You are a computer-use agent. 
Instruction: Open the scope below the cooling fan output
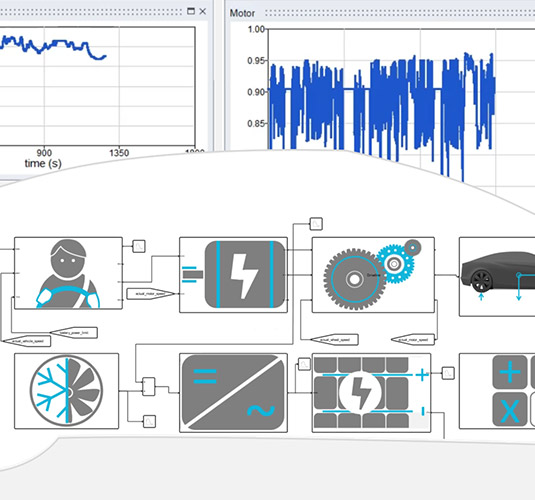[x=149, y=422]
